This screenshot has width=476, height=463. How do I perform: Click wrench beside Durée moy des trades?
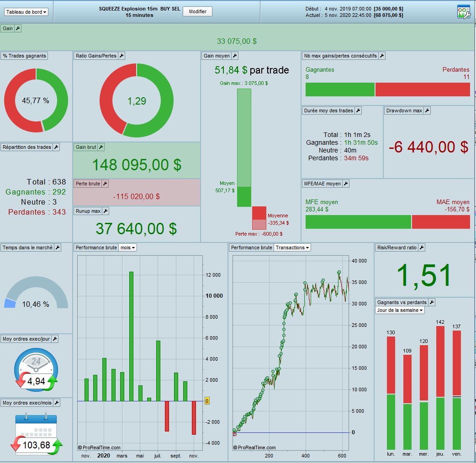[x=358, y=111]
